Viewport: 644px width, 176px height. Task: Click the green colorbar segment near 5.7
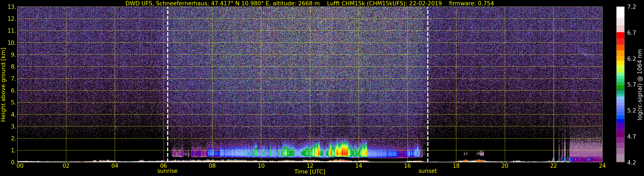click(620, 88)
